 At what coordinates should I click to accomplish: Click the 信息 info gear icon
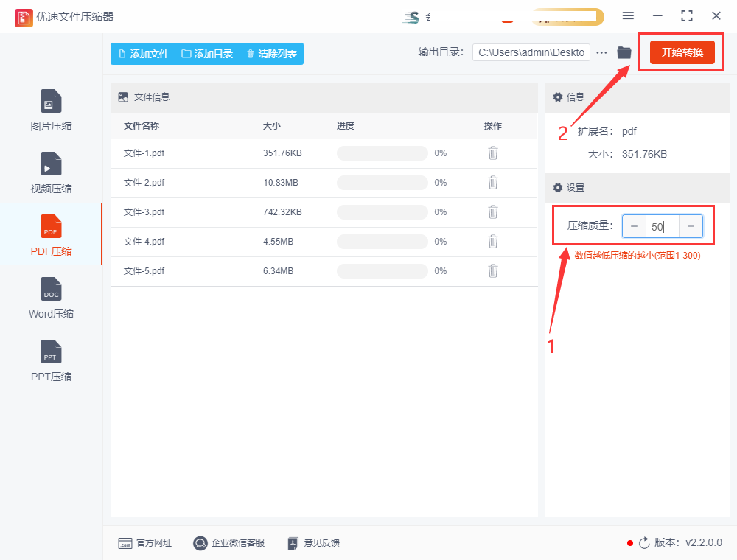pyautogui.click(x=557, y=97)
